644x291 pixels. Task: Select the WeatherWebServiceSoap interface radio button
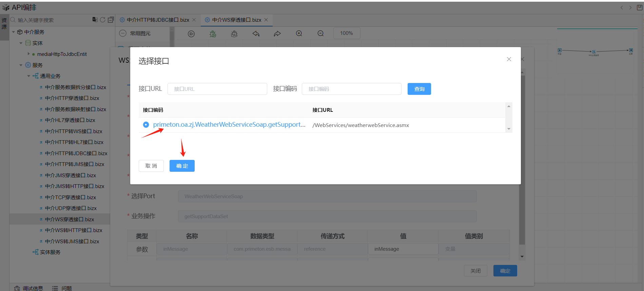146,125
